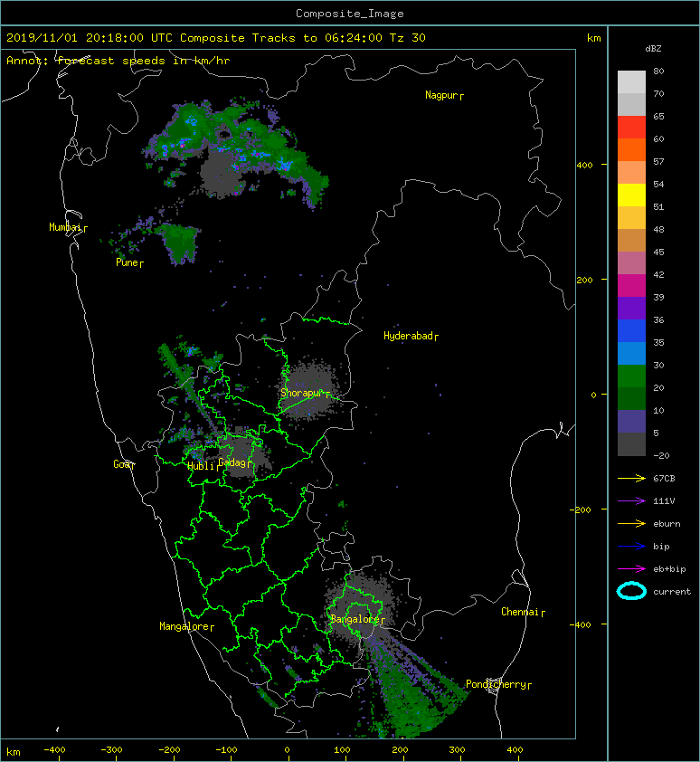The width and height of the screenshot is (700, 762).
Task: Click the -20 value on dBZ scale
Action: 661,456
